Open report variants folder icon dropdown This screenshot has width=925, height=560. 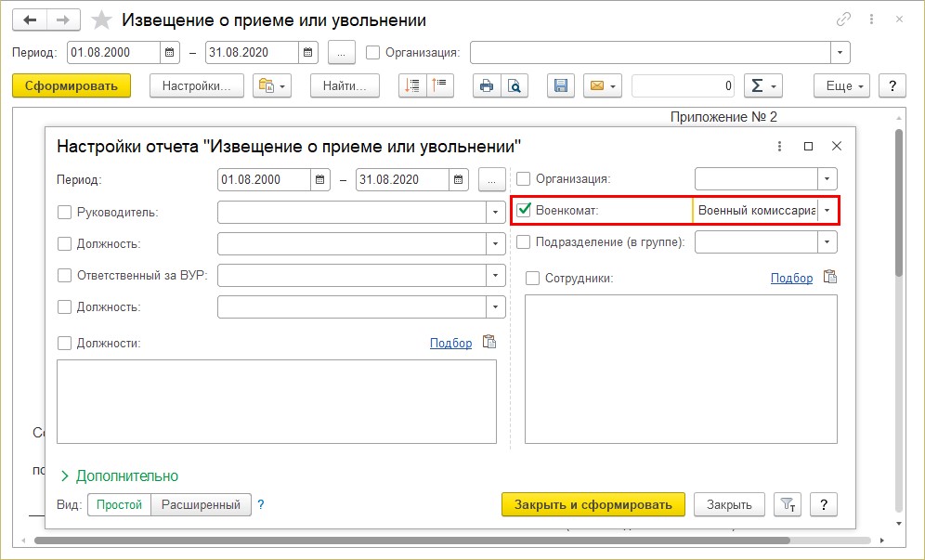pos(272,86)
